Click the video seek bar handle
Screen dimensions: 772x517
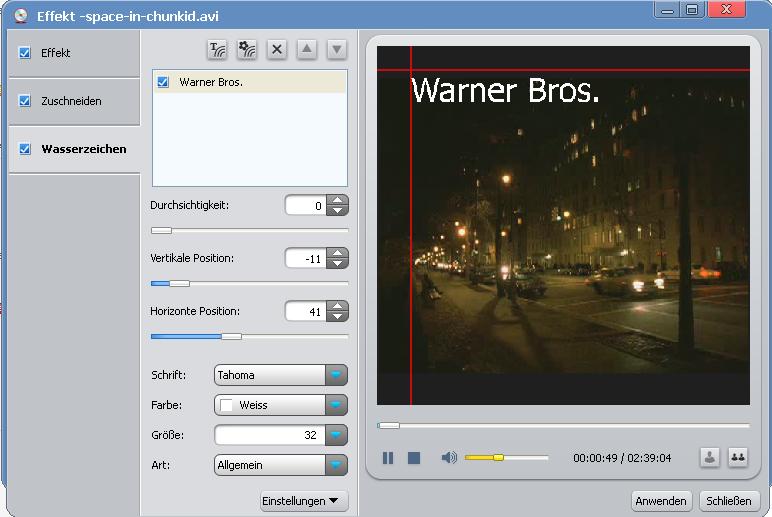388,425
